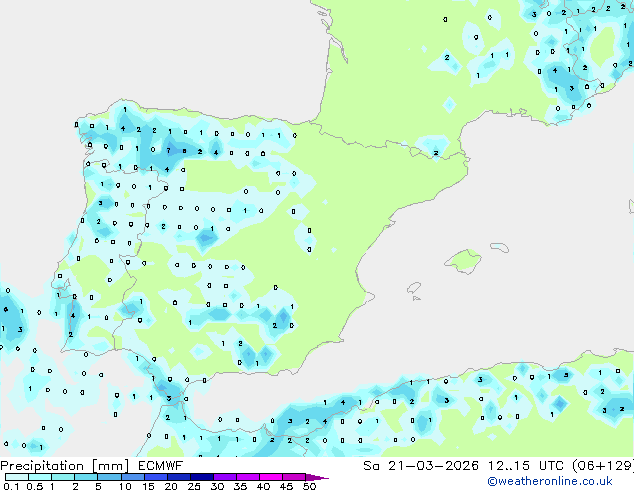Click the '(06+129)' forecast run label

point(603,466)
